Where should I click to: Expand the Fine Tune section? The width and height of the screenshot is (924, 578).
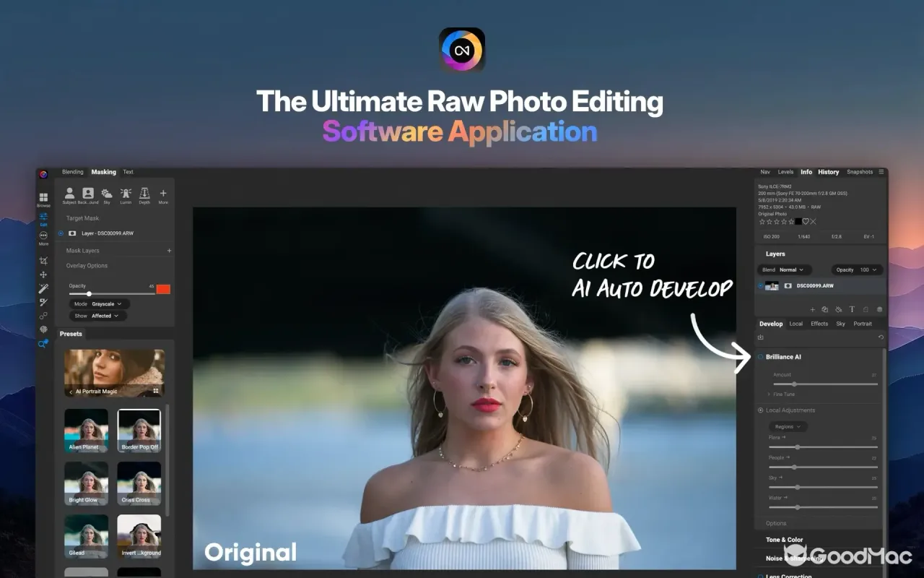point(781,394)
